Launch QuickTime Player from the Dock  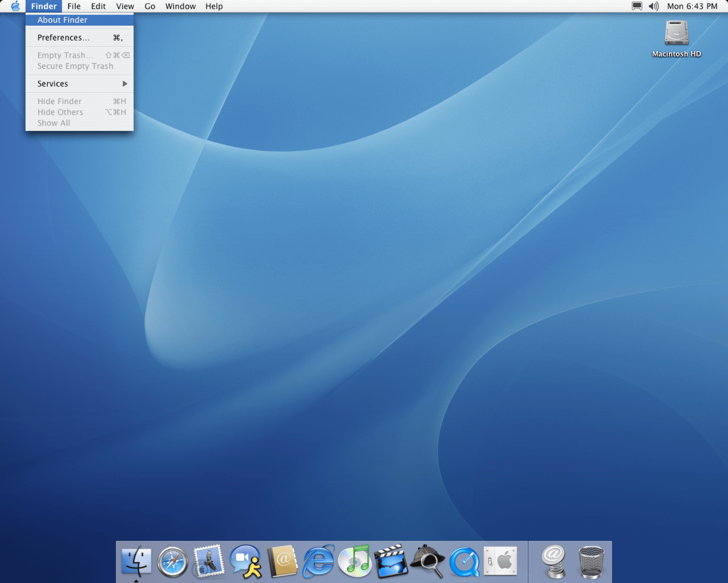point(464,562)
